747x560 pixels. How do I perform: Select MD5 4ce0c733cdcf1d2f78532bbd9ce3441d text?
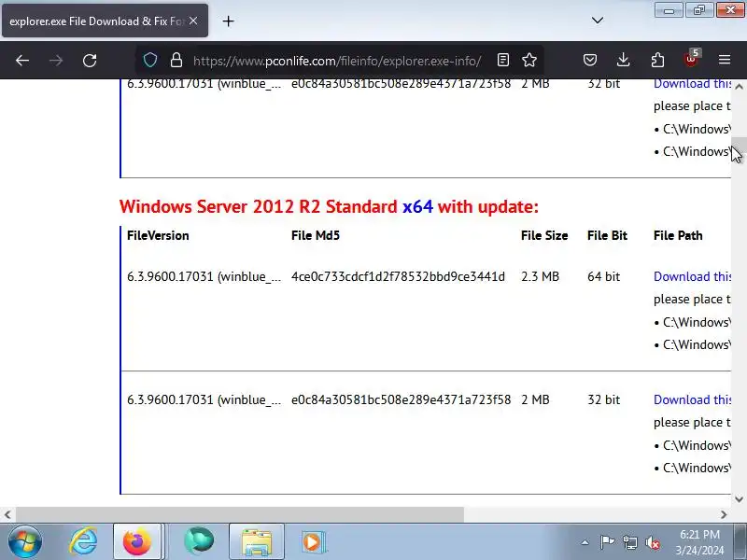[x=398, y=276]
